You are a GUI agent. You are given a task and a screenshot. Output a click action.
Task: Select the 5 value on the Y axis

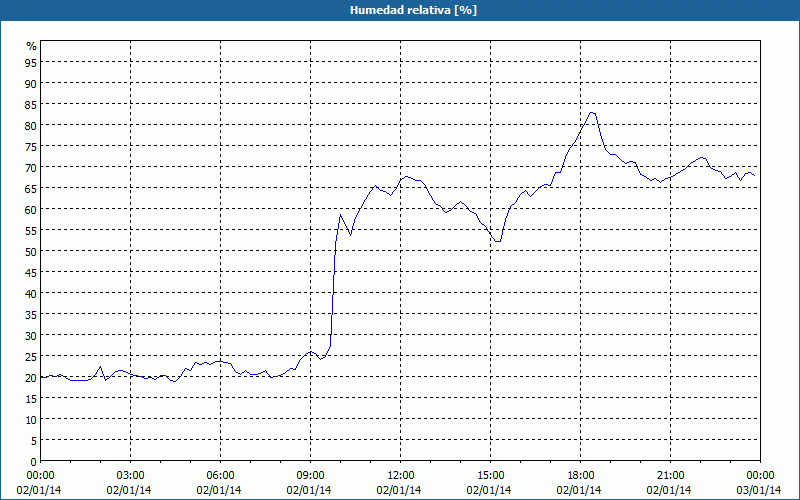tap(34, 440)
